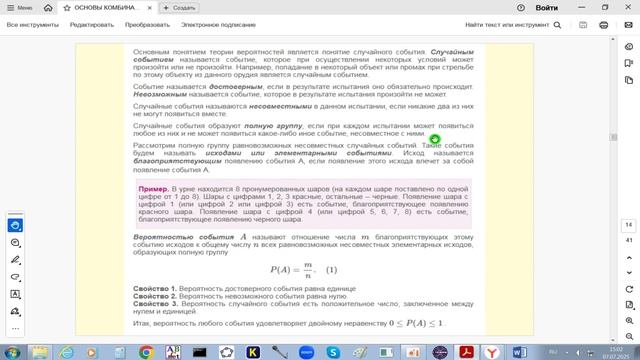The height and width of the screenshot is (360, 640).
Task: Click the bold term несовместными
Action: 280,106
